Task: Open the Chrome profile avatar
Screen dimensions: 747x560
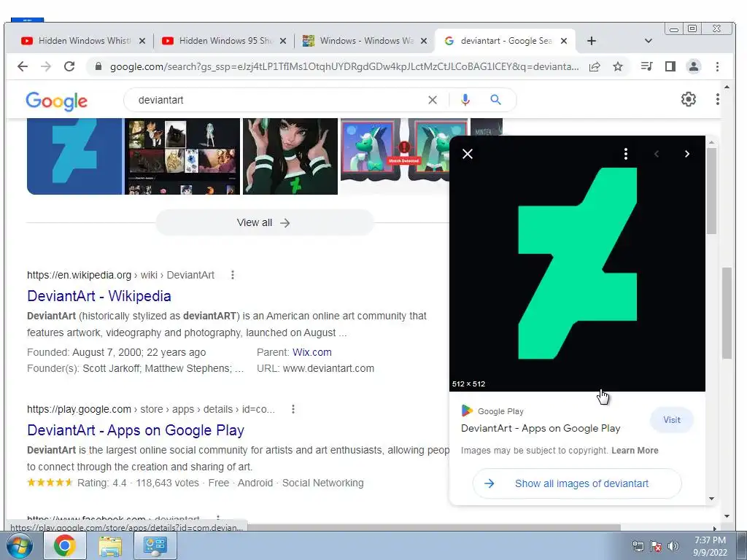Action: [694, 66]
